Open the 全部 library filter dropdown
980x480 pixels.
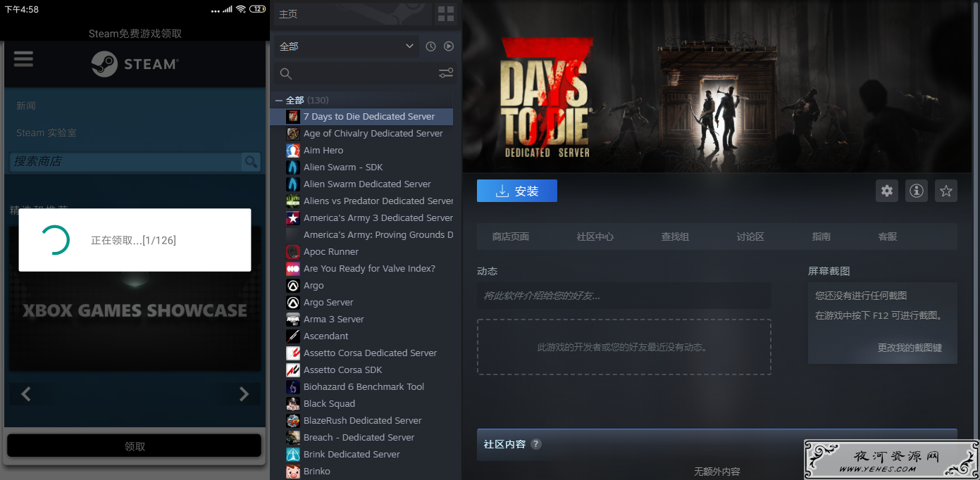coord(347,46)
